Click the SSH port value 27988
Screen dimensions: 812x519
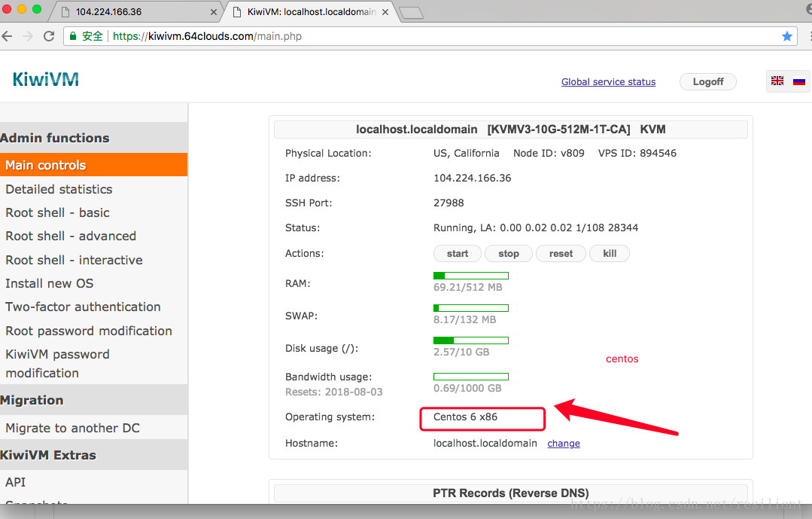click(449, 203)
